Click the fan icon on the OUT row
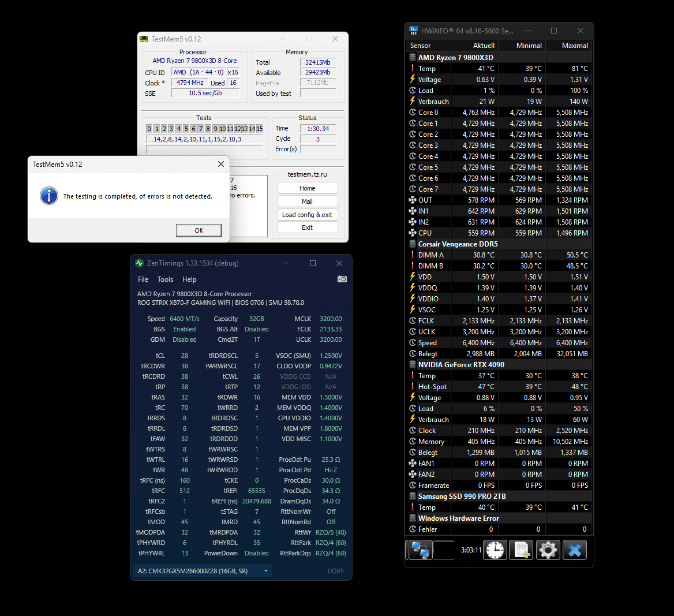 413,200
